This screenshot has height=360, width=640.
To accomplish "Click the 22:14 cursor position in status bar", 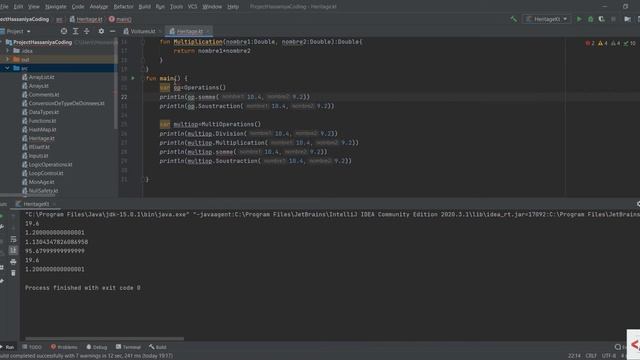I will (574, 356).
